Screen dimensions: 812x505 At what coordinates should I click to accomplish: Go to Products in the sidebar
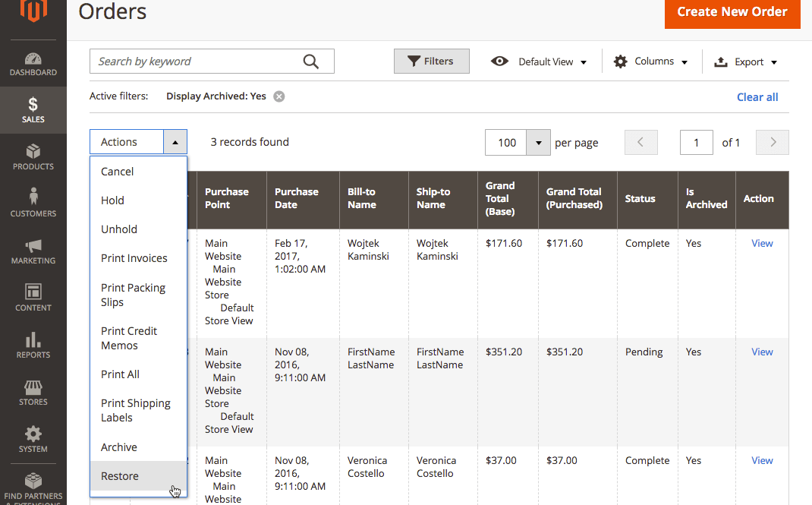pos(33,157)
